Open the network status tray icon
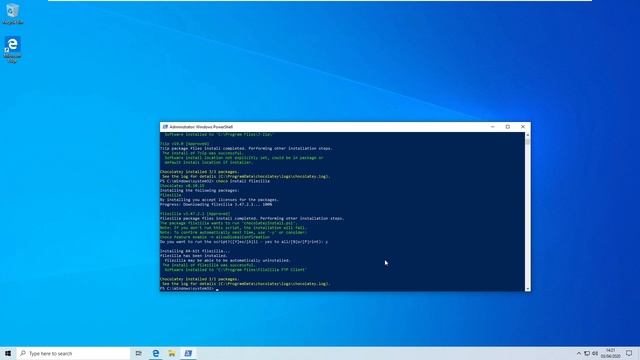The height and width of the screenshot is (360, 640). 587,353
